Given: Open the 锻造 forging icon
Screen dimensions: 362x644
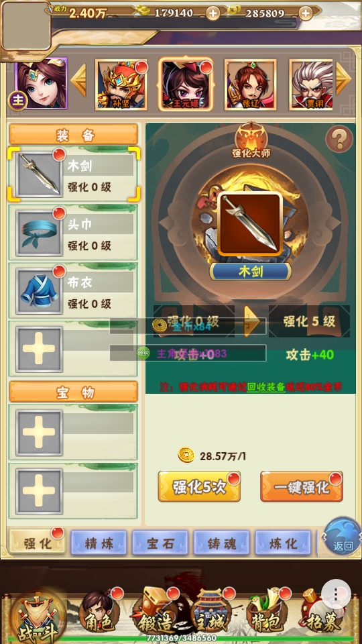Looking at the screenshot, I should 156,613.
